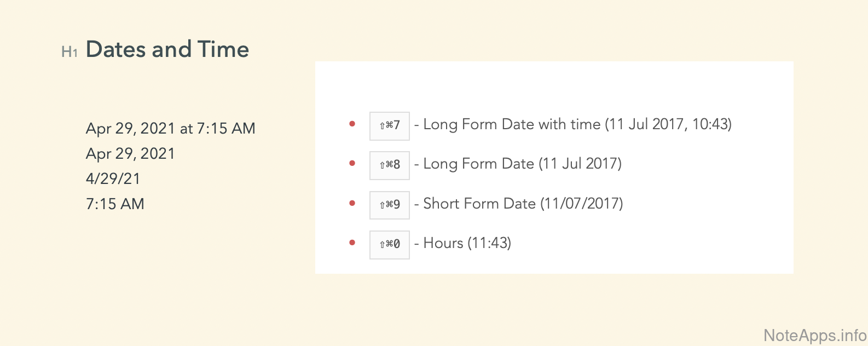Click the red bullet beside ⇧⌘7
The height and width of the screenshot is (346, 868).
[352, 124]
